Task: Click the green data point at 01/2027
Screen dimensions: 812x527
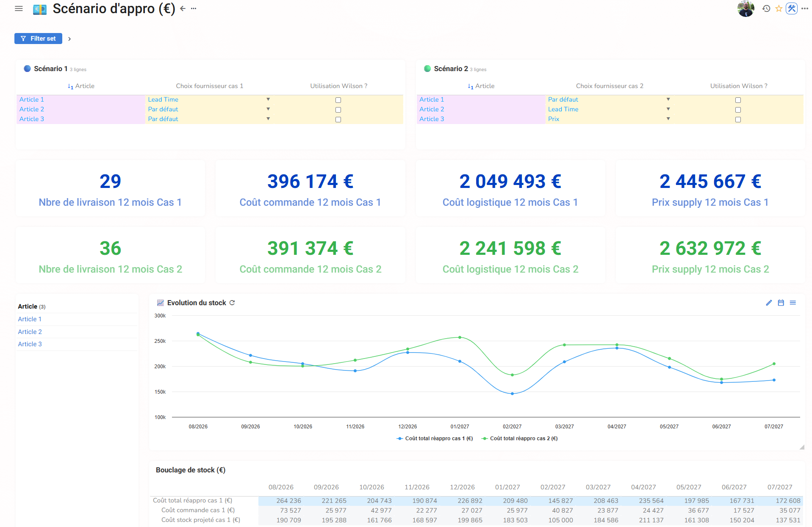Action: coord(460,337)
